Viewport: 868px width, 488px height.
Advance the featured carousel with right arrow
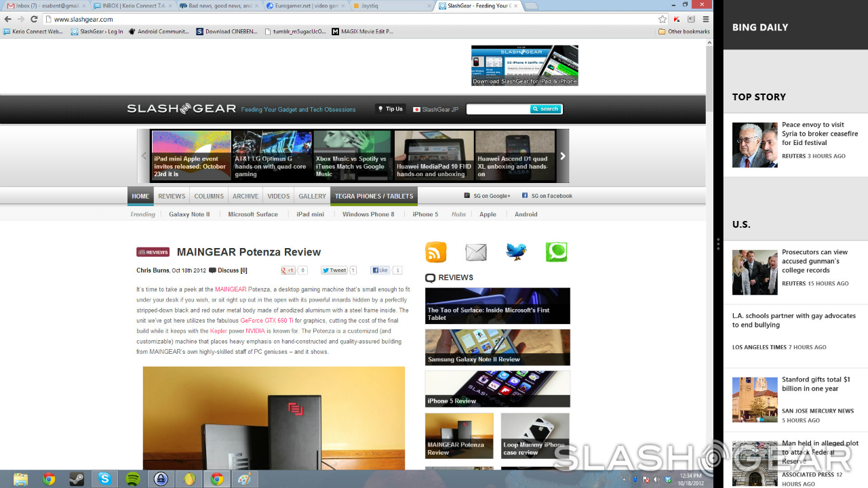562,156
